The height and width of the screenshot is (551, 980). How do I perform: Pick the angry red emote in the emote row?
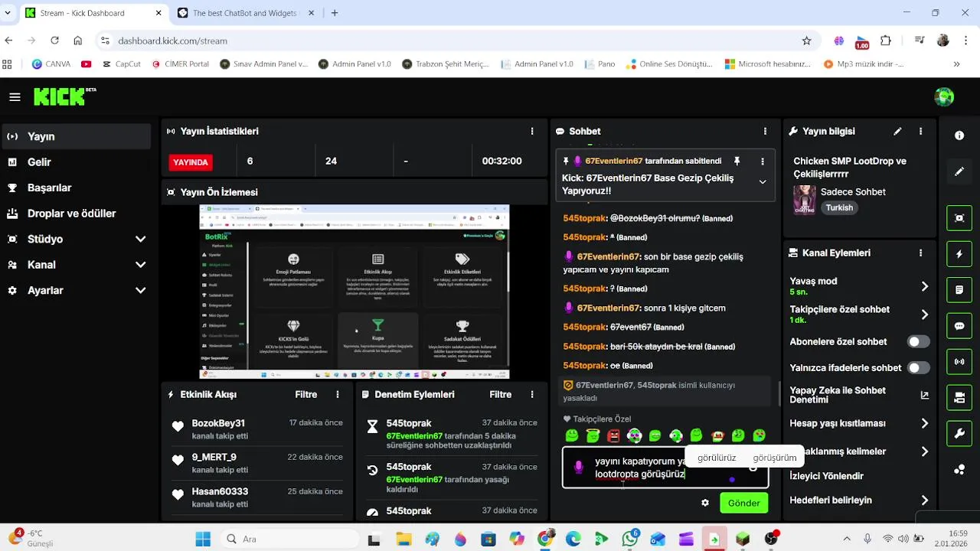pyautogui.click(x=613, y=435)
